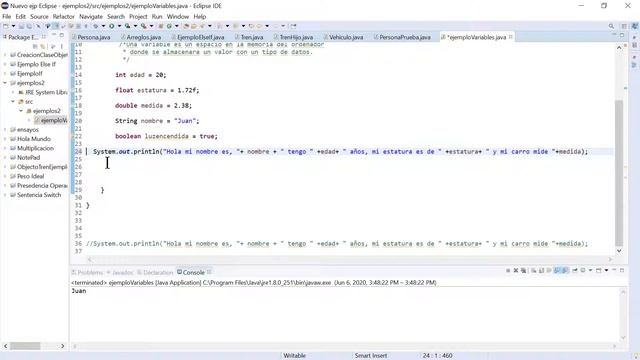
Task: Toggle show console on standard output change
Action: click(557, 270)
